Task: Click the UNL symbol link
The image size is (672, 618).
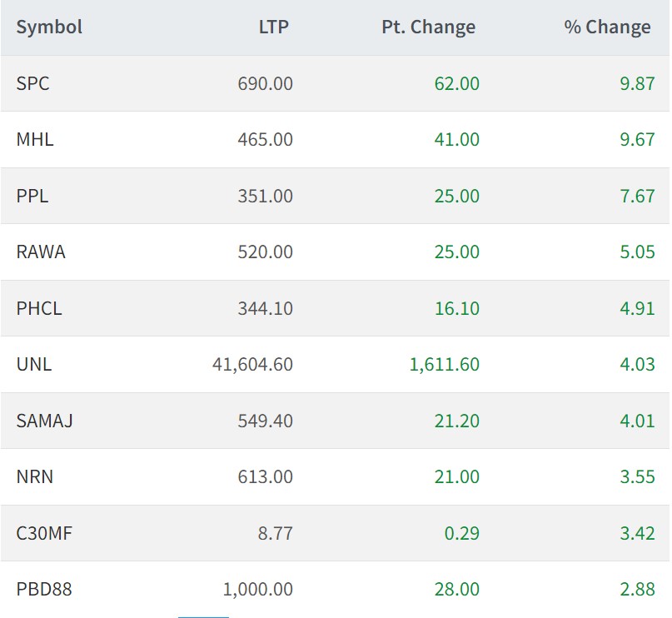Action: (34, 364)
